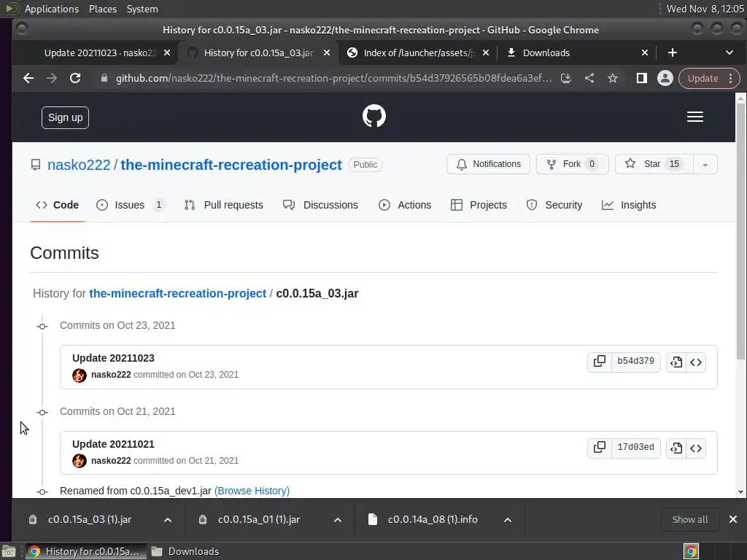Browse repository at commit b54d379
Screen dimensions: 747x560
[x=695, y=362]
